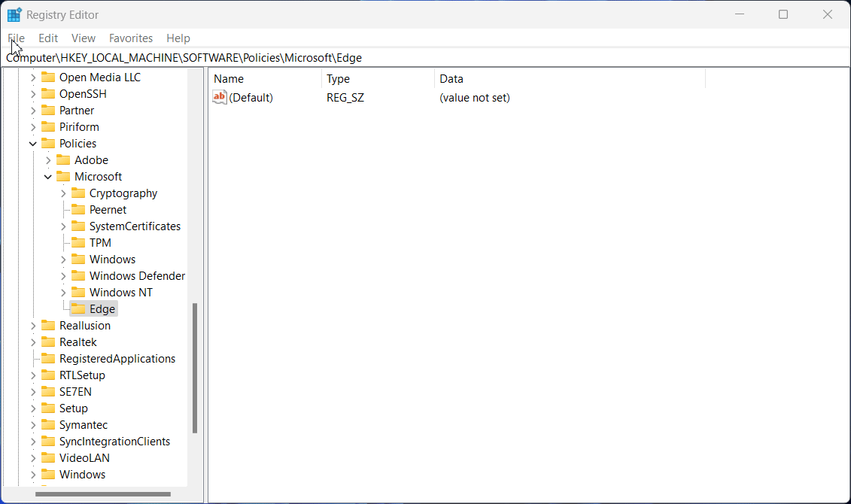
Task: Click the Realtek folder icon
Action: pyautogui.click(x=48, y=342)
